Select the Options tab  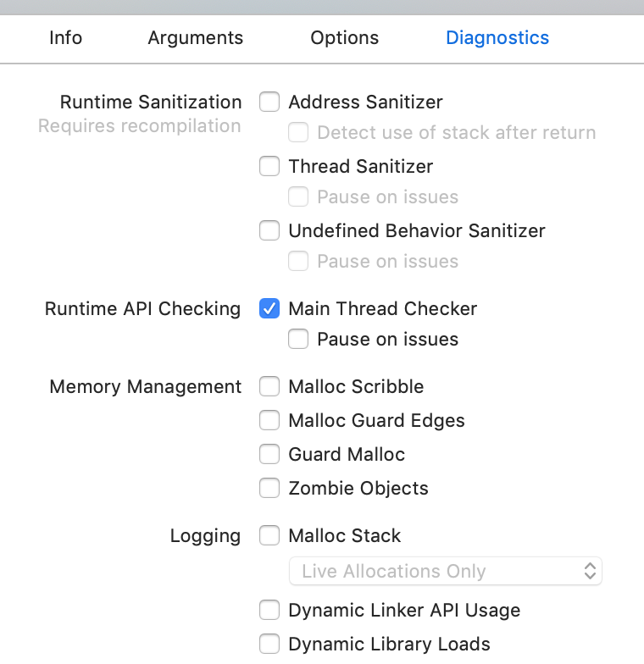click(x=344, y=37)
